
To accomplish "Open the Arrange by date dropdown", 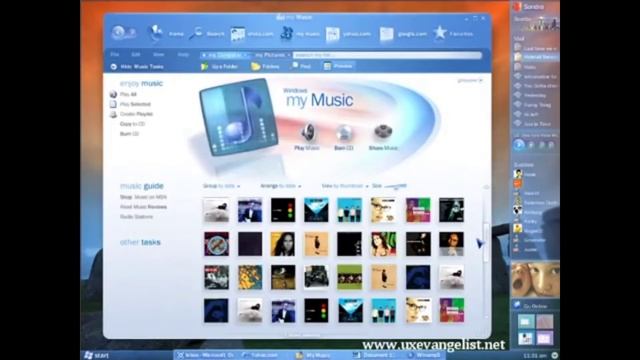I will point(281,186).
